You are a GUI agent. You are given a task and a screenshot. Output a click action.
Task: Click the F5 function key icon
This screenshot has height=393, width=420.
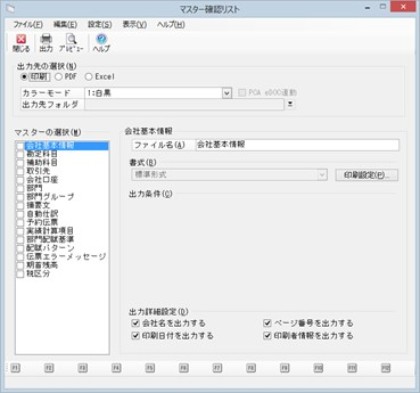(x=150, y=368)
